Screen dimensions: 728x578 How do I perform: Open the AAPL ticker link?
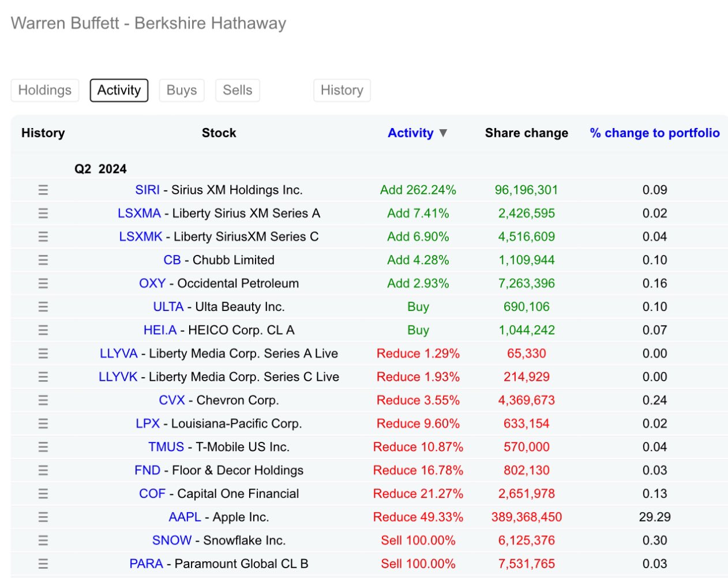pyautogui.click(x=185, y=517)
